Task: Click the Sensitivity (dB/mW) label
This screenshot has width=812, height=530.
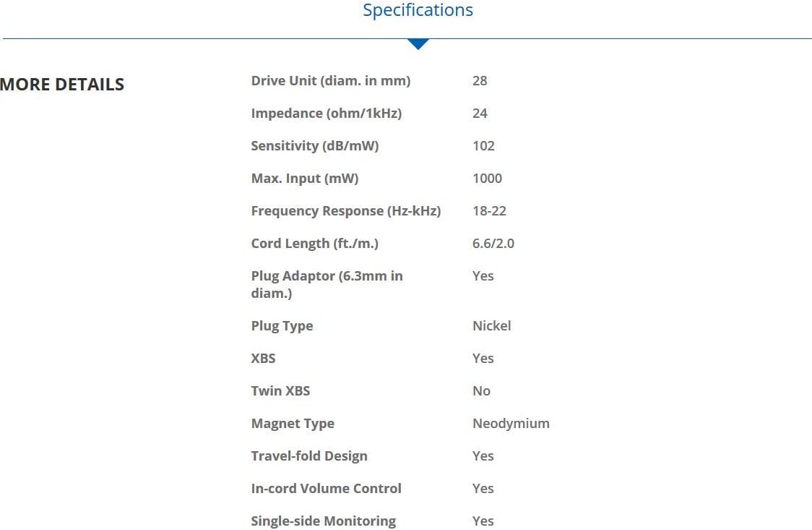Action: coord(314,146)
